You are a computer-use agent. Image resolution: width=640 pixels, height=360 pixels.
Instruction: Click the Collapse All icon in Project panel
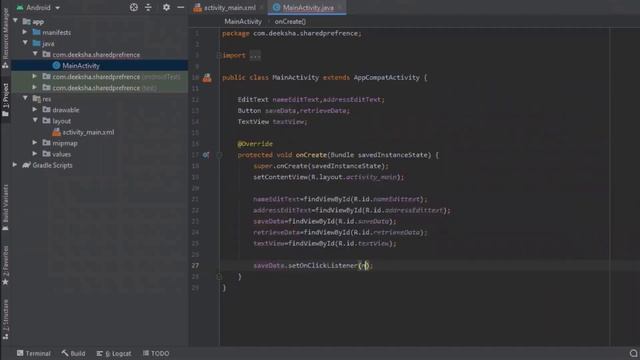(x=148, y=7)
